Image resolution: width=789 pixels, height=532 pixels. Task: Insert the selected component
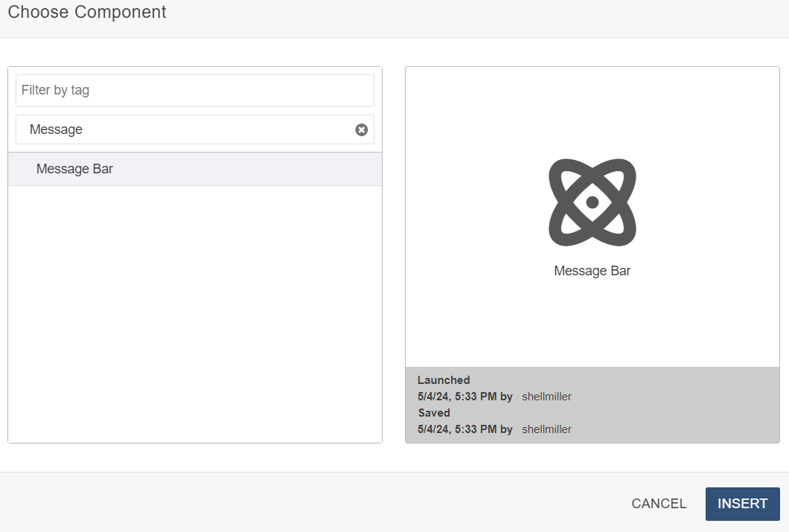click(x=742, y=503)
